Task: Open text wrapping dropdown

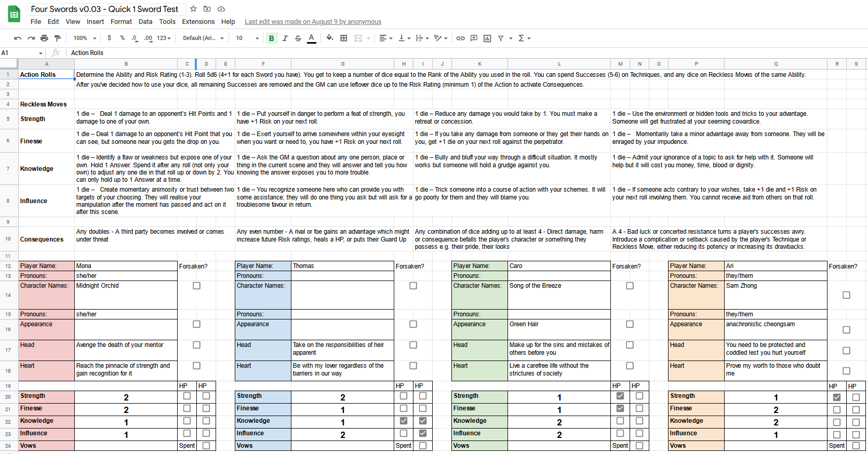Action: pos(422,38)
